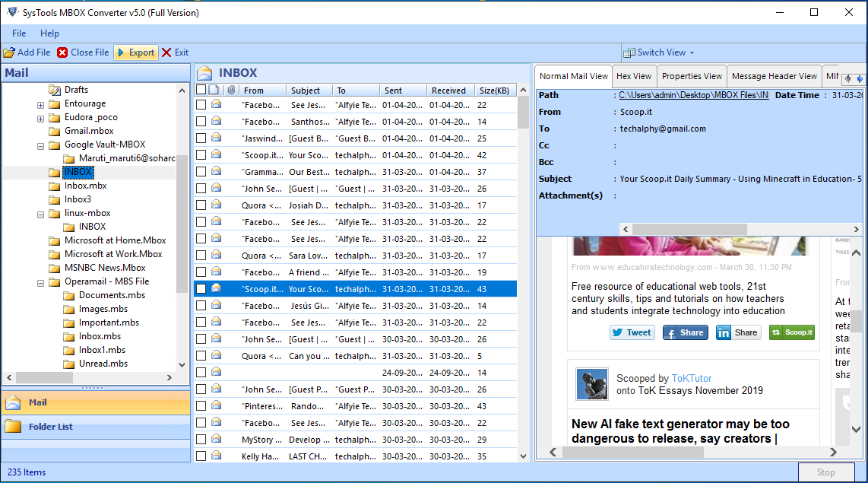
Task: Switch to Hex View tab
Action: [x=634, y=76]
